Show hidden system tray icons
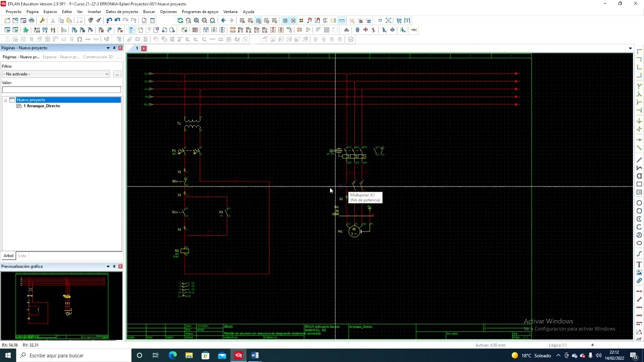The image size is (644, 362). tap(558, 355)
